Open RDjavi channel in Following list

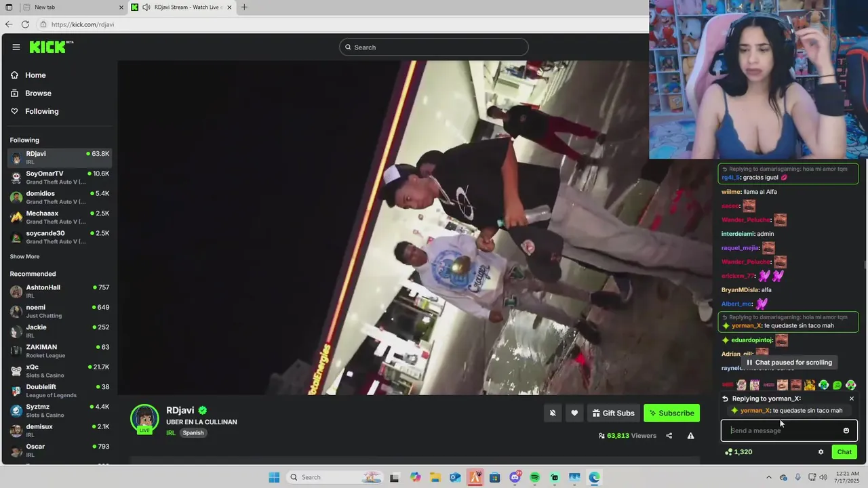(x=60, y=157)
